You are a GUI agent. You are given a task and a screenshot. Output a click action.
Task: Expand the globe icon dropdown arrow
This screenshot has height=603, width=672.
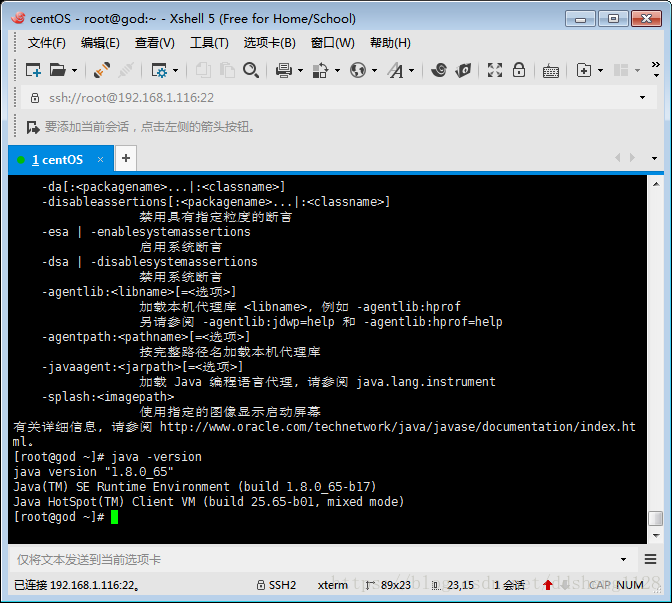tap(375, 70)
